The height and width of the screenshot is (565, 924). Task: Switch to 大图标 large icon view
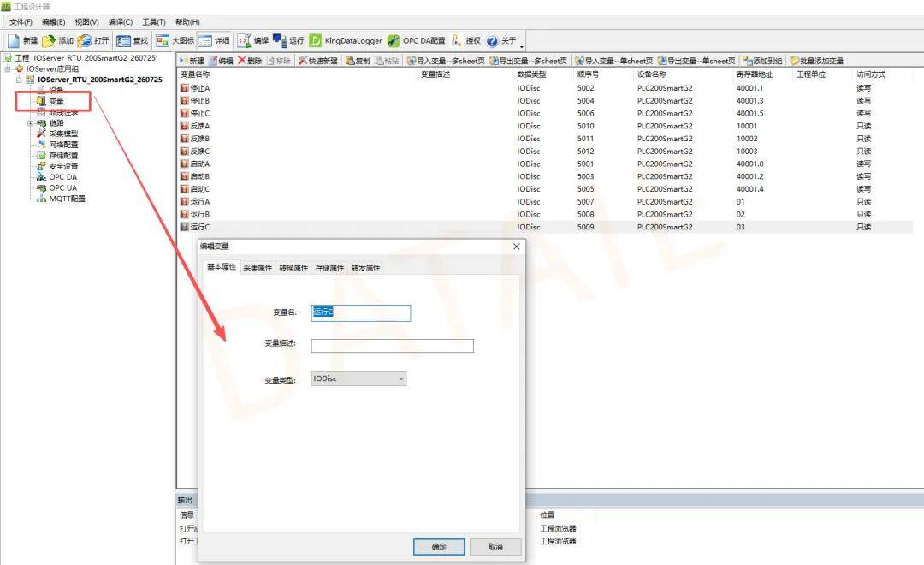(x=163, y=41)
